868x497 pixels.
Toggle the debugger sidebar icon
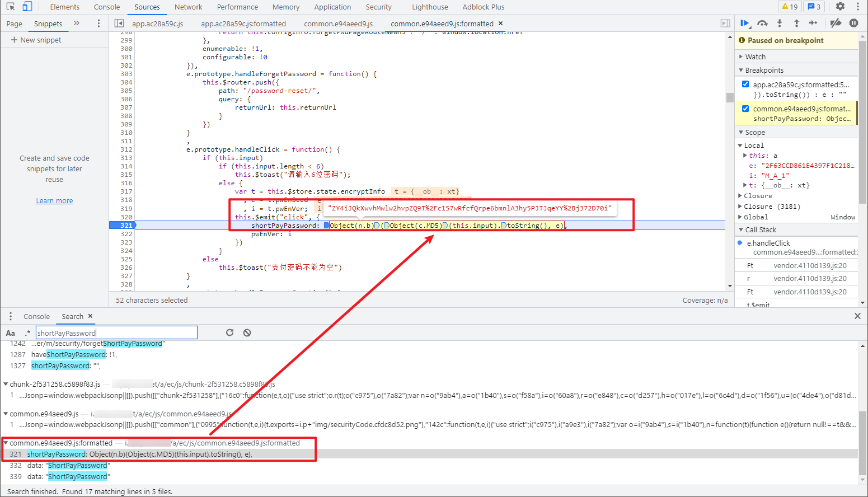(x=725, y=24)
